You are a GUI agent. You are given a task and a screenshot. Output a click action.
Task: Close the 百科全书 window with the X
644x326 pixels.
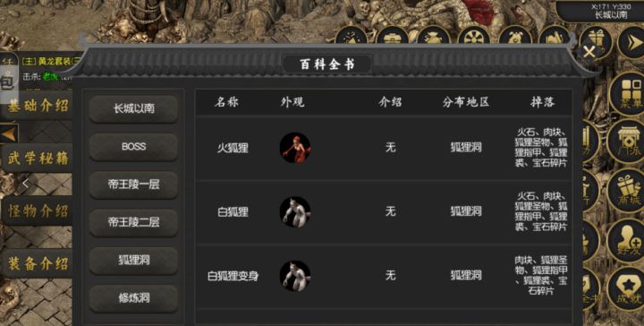(589, 52)
